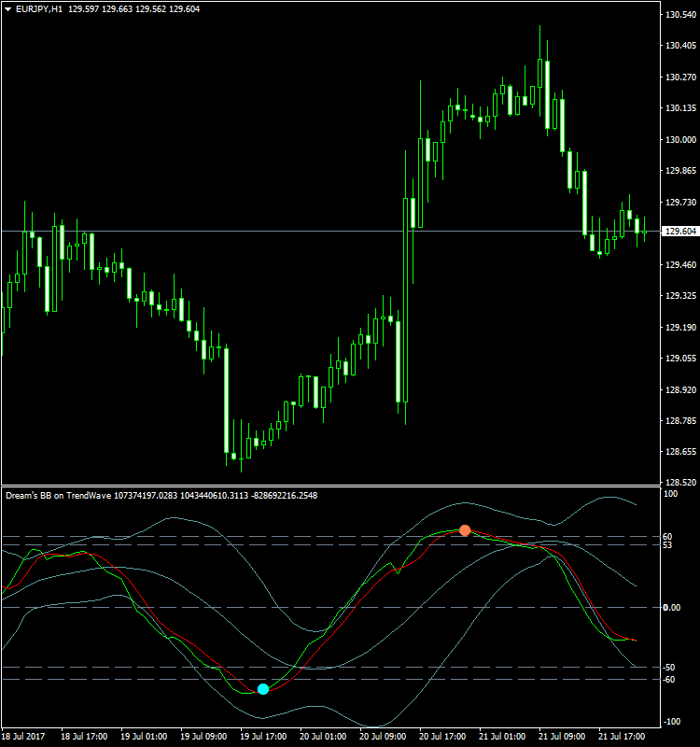Click the 130.000 price axis label
The image size is (700, 747).
click(679, 140)
